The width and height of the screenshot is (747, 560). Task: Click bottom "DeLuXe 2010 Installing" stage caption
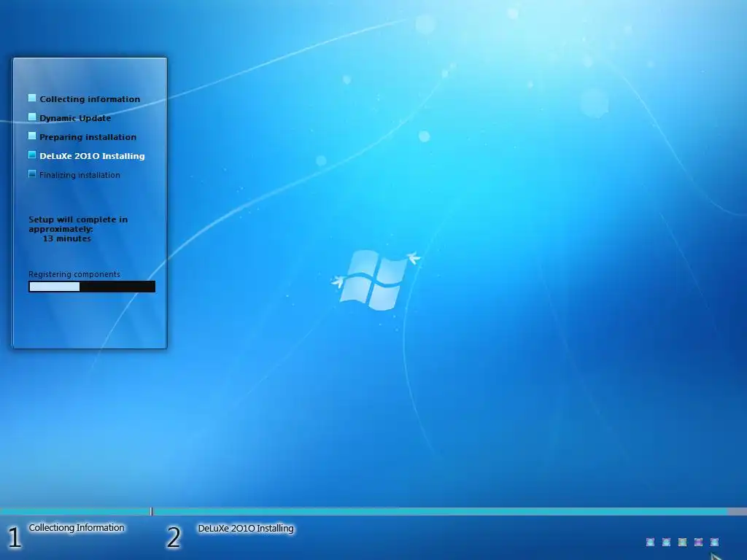coord(246,529)
